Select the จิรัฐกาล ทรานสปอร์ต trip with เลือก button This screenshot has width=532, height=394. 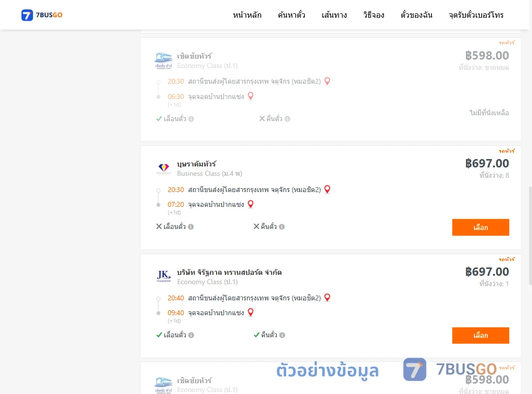click(x=480, y=335)
